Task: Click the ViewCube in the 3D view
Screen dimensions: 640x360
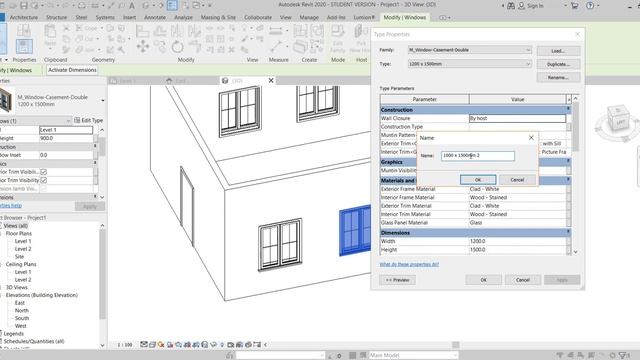Action: pyautogui.click(x=619, y=119)
